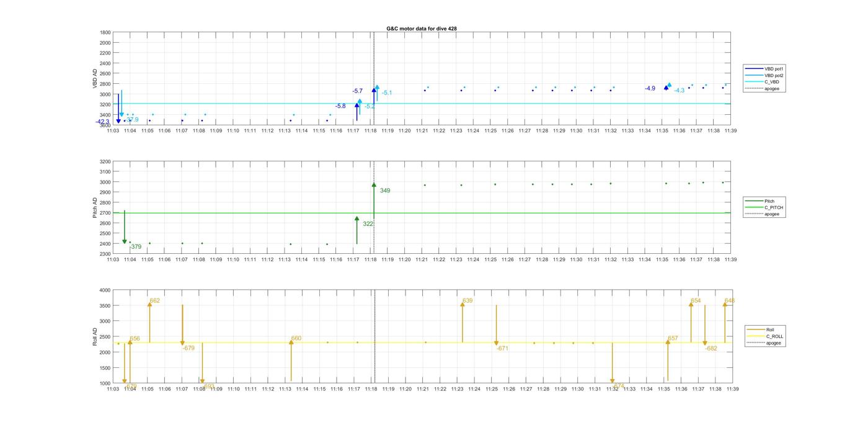This screenshot has height=430, width=868.
Task: Click the Pitch downward arrow labeled -379
Action: 125,226
